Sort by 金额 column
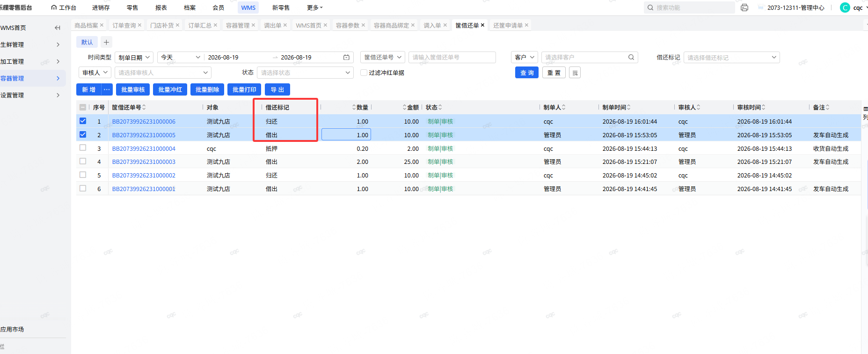The width and height of the screenshot is (868, 354). [405, 107]
